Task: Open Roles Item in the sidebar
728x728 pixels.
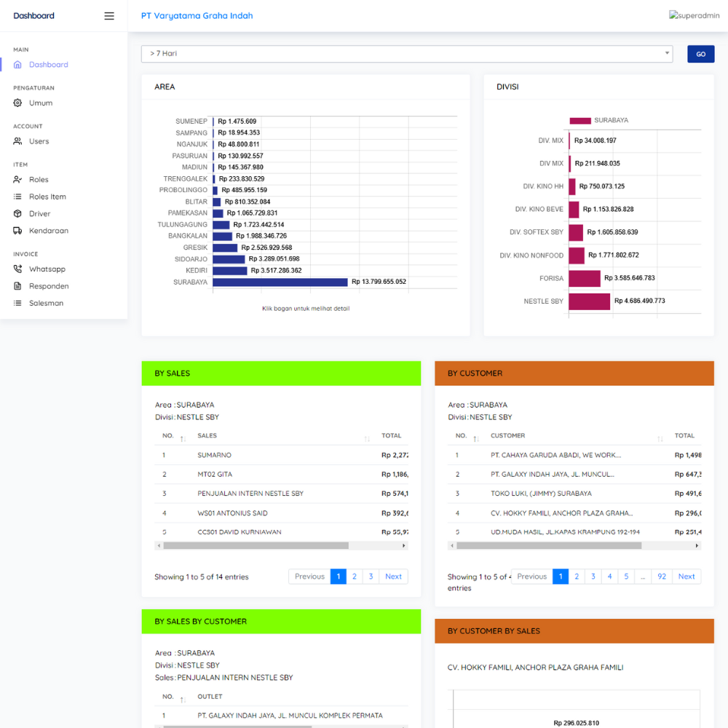Action: click(47, 197)
